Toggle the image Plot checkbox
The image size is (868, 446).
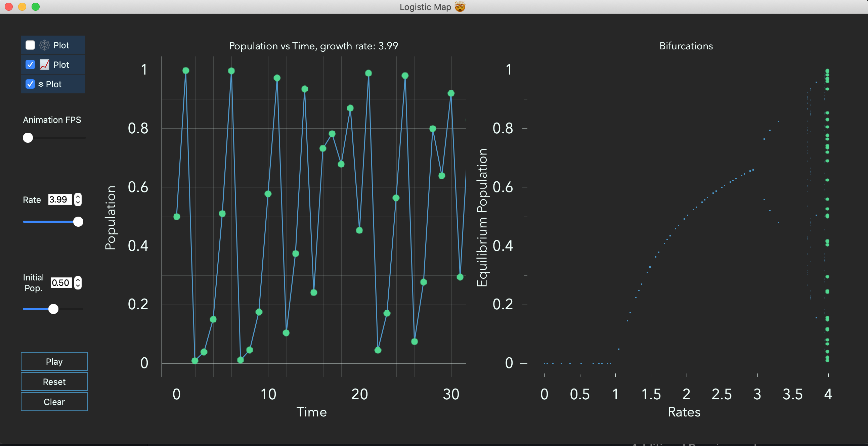coord(30,64)
